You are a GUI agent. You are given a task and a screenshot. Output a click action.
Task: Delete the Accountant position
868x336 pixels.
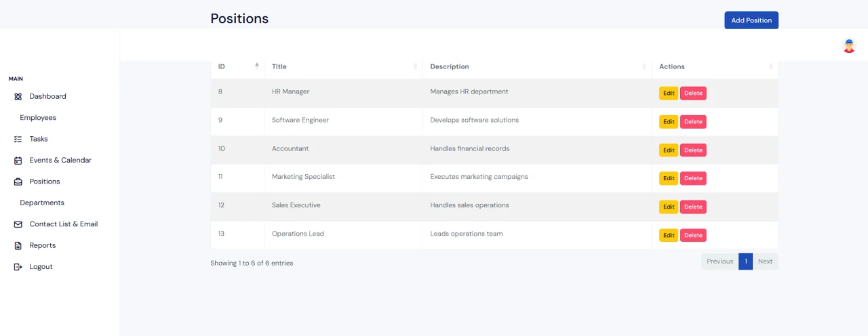pyautogui.click(x=693, y=150)
